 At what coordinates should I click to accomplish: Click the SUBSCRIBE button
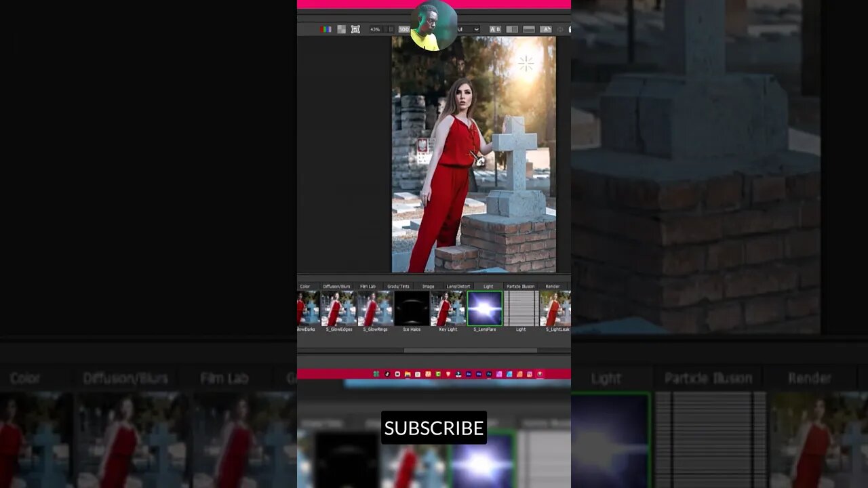click(434, 428)
